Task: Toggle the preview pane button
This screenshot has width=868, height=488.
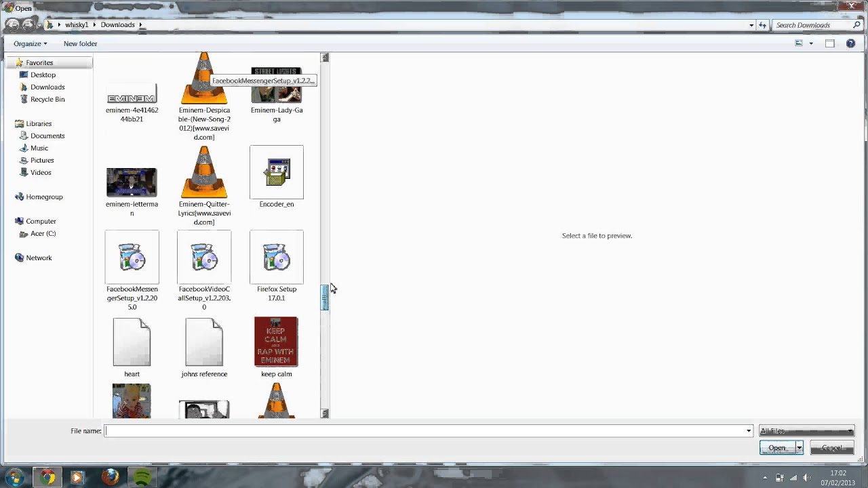Action: click(829, 43)
